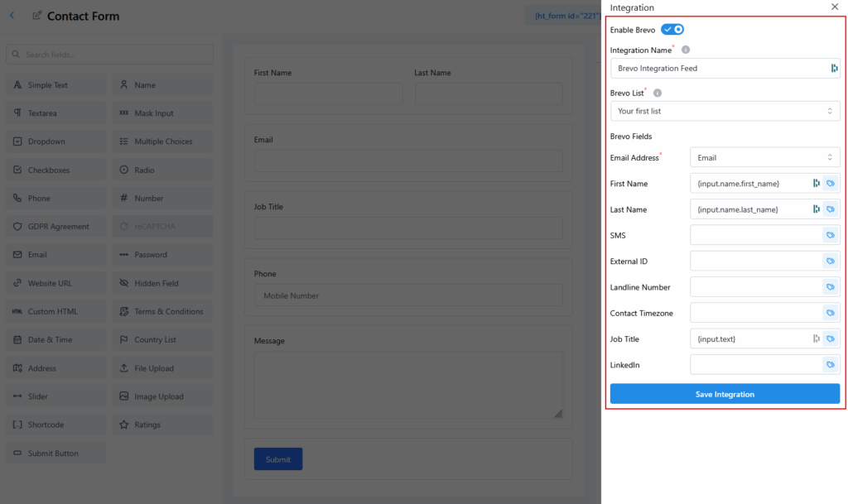Expand the Email Address field dropdown

[x=764, y=157]
